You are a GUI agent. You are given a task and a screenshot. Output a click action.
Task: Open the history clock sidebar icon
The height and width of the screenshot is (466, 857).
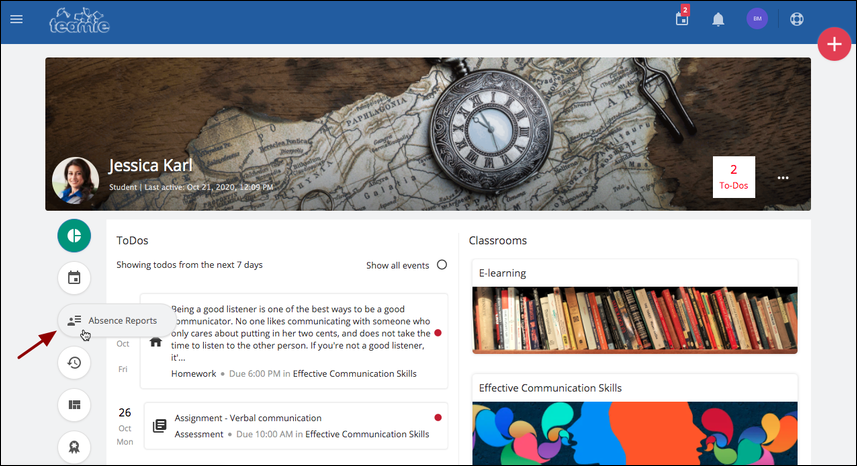74,362
